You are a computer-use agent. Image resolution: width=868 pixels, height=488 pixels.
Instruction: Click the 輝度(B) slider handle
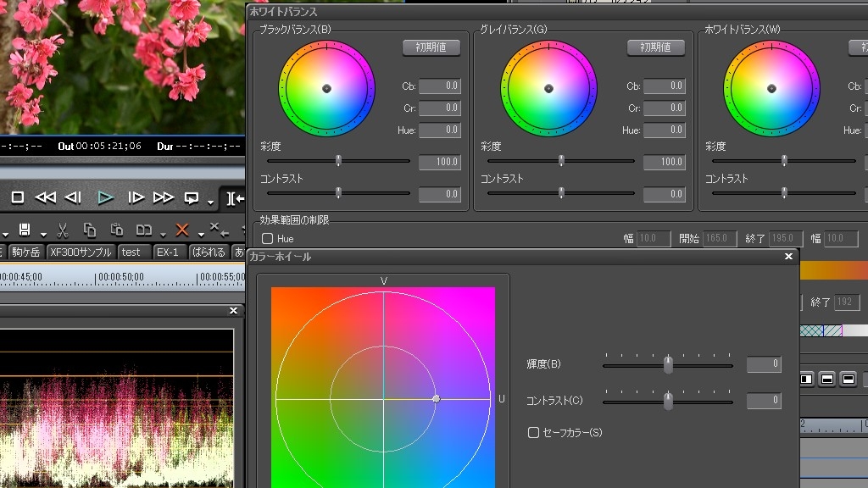point(668,365)
